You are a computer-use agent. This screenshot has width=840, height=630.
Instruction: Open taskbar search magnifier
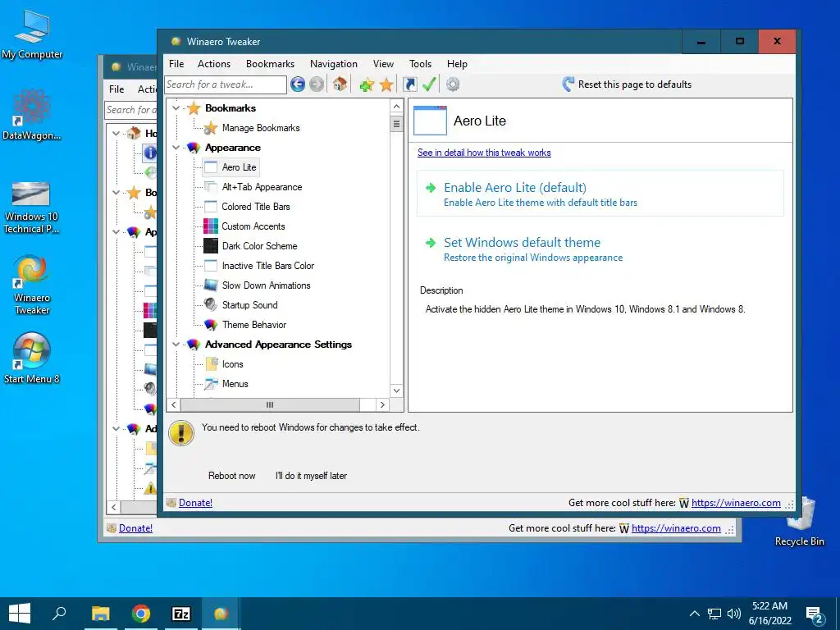(x=59, y=614)
